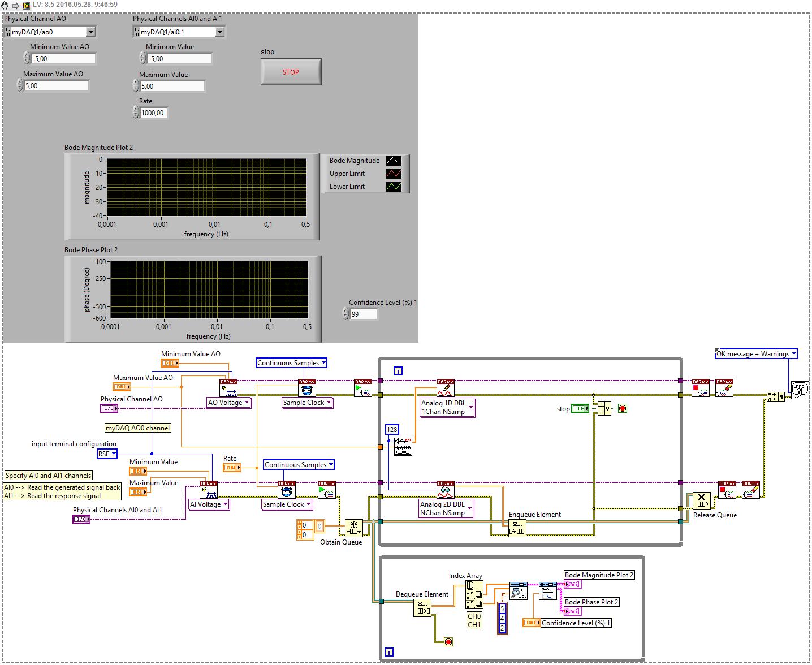The image size is (812, 665).
Task: Click the Bode Magnitude Plot 2 graph area
Action: pyautogui.click(x=207, y=187)
